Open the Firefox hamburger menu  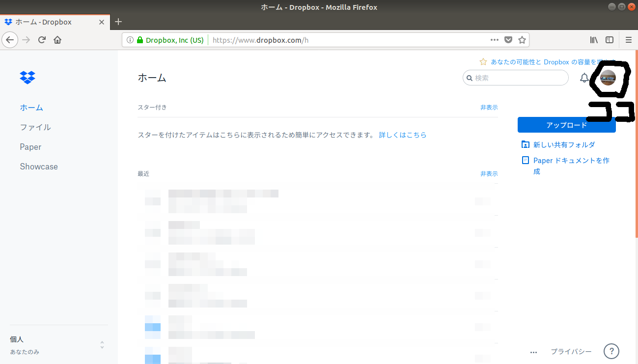pyautogui.click(x=629, y=40)
